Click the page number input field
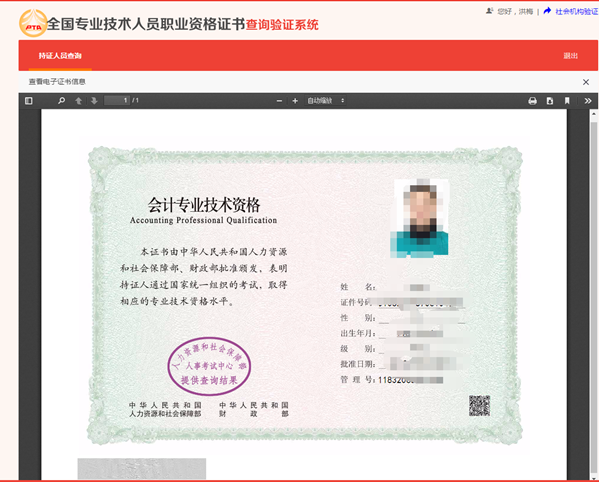The image size is (599, 482). tap(117, 100)
